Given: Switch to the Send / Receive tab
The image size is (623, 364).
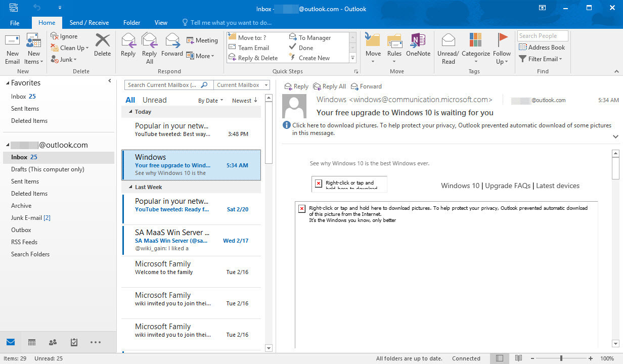Looking at the screenshot, I should point(89,22).
